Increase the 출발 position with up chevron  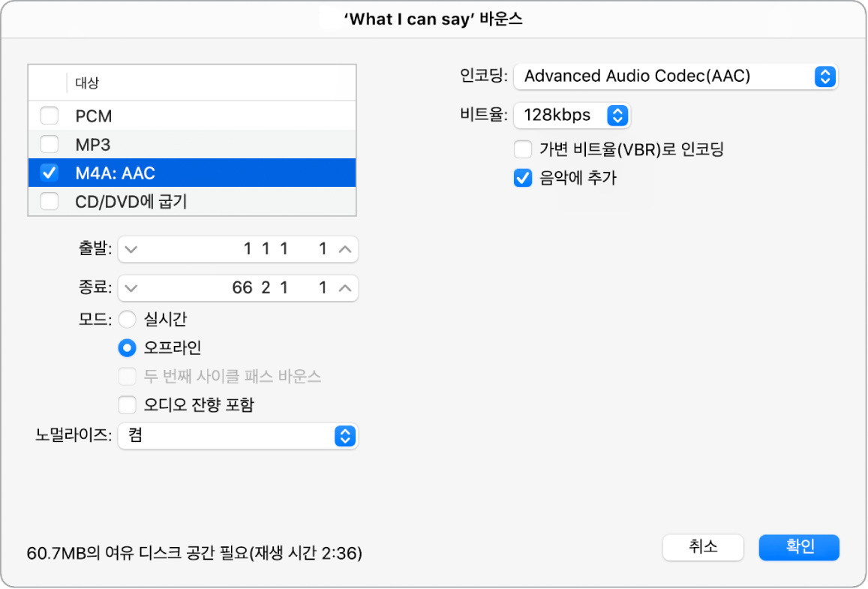344,250
